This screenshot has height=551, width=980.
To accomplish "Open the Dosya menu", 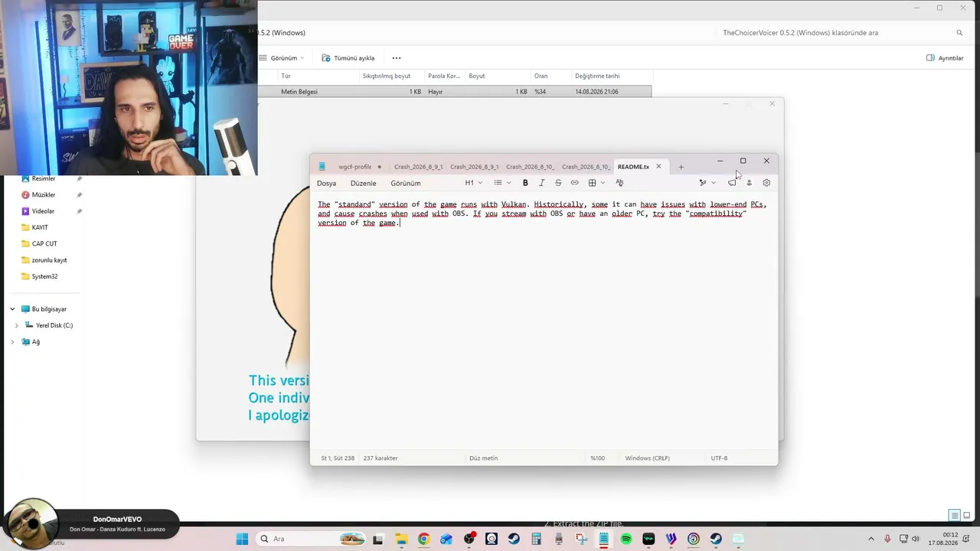I will [327, 184].
